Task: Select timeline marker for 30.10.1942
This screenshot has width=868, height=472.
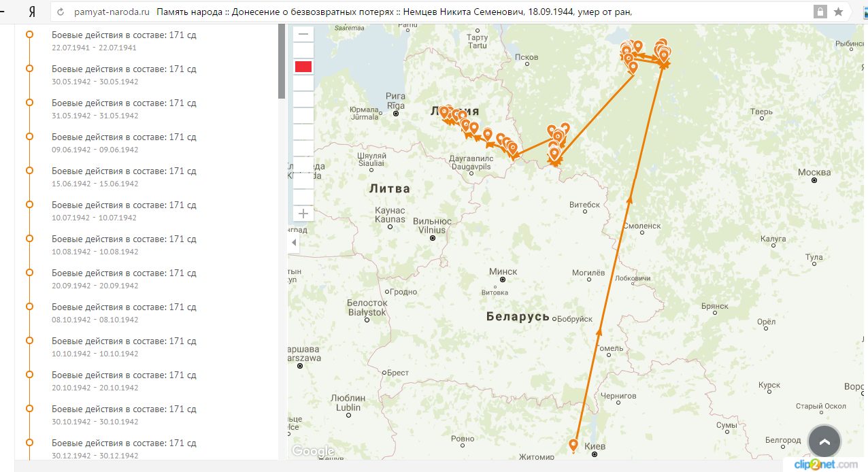Action: pyautogui.click(x=29, y=408)
